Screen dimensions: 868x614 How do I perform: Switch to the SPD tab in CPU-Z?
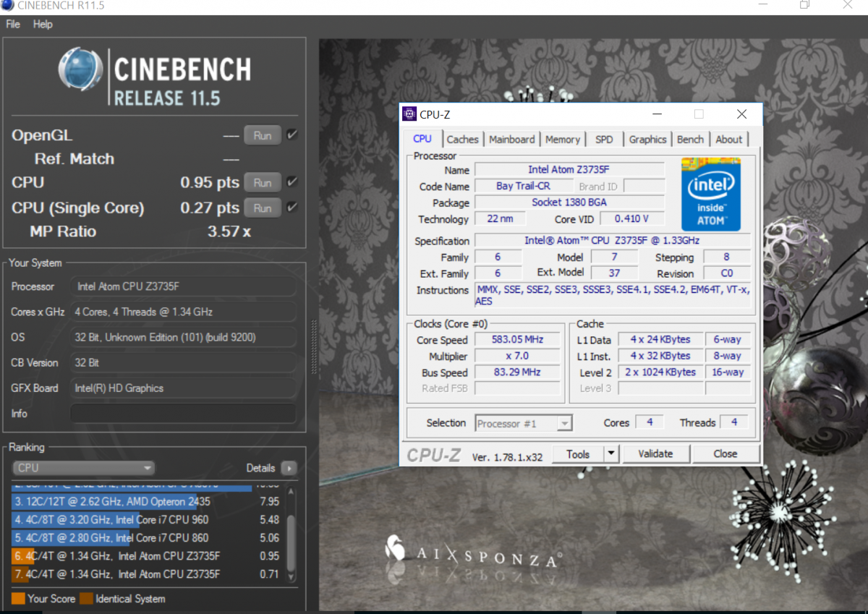coord(604,140)
